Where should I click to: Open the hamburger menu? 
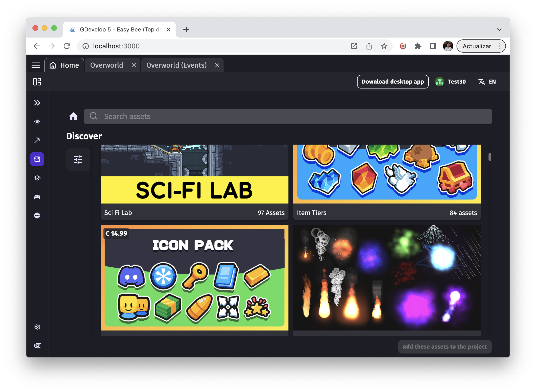click(35, 65)
